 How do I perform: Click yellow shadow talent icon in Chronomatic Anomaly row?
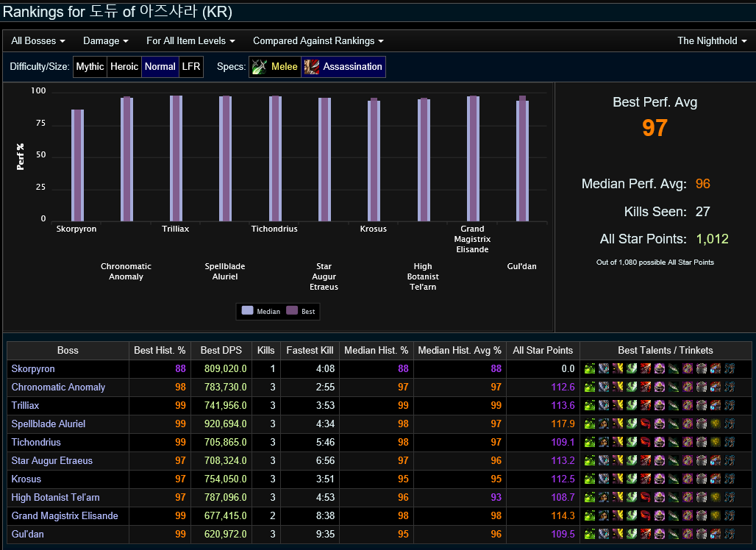[618, 387]
